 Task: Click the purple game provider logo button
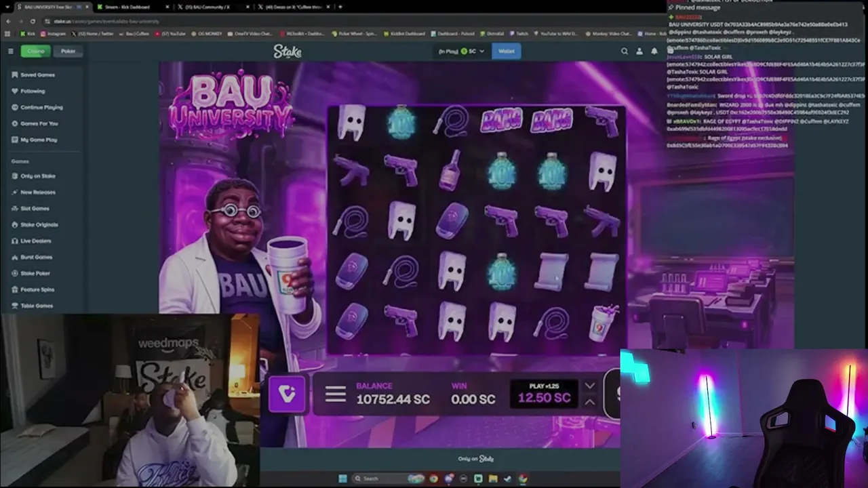point(287,394)
